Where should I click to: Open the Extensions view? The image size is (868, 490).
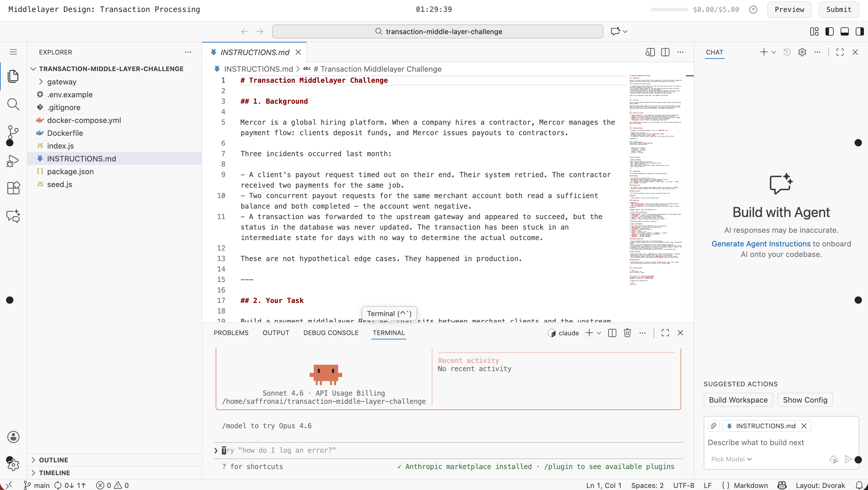[13, 188]
